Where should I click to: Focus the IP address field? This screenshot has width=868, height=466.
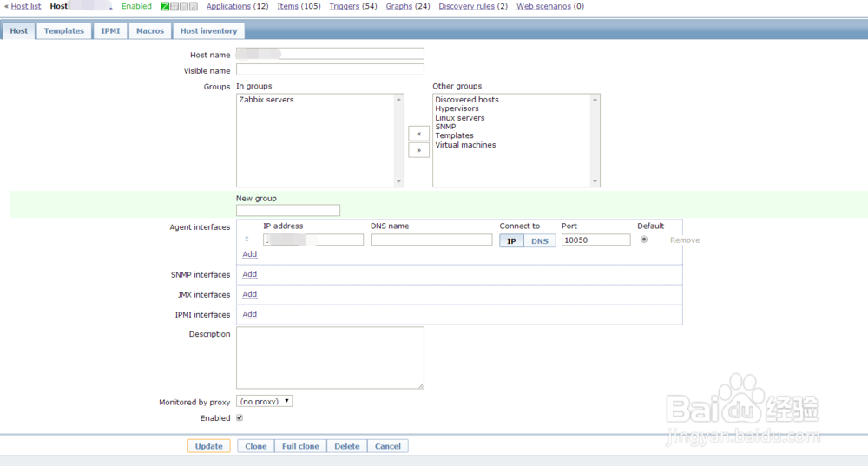coord(313,240)
